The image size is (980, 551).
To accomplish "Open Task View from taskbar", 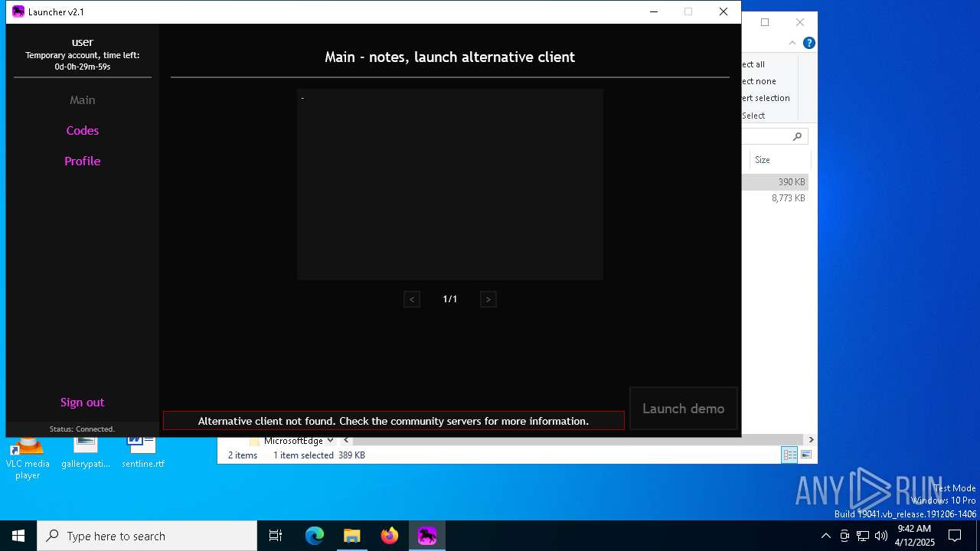I will (x=276, y=536).
